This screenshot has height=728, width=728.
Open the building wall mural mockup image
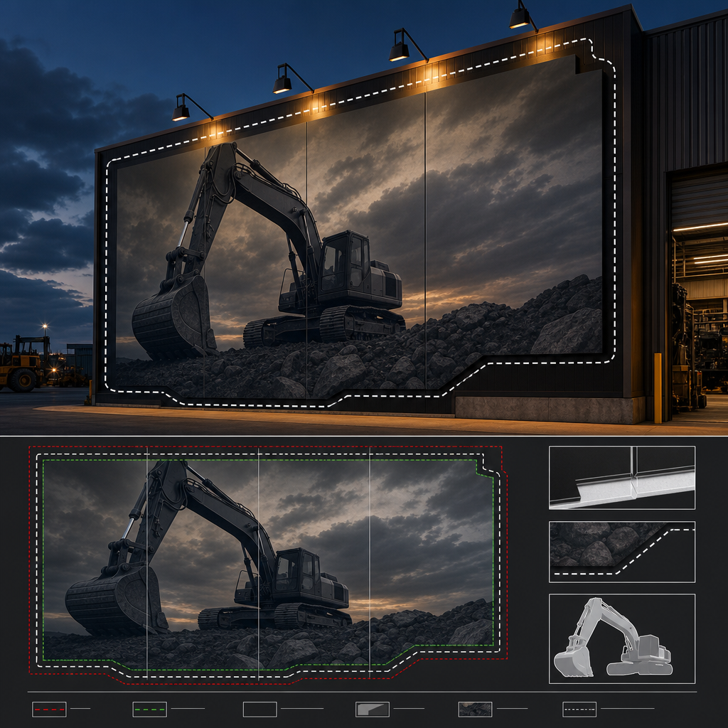tap(364, 218)
